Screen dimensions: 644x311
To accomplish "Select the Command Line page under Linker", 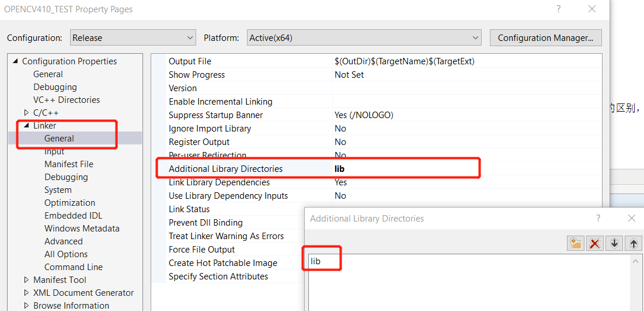I will [73, 267].
